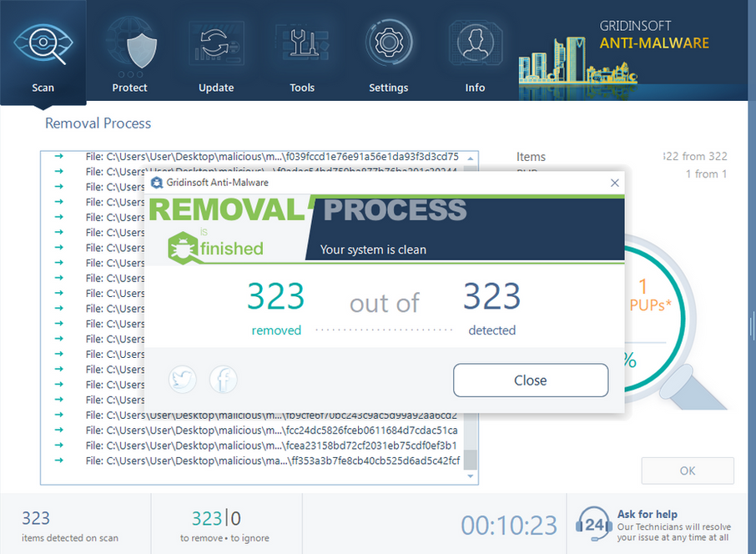Click the Ask for help link
Image resolution: width=756 pixels, height=554 pixels.
[648, 514]
